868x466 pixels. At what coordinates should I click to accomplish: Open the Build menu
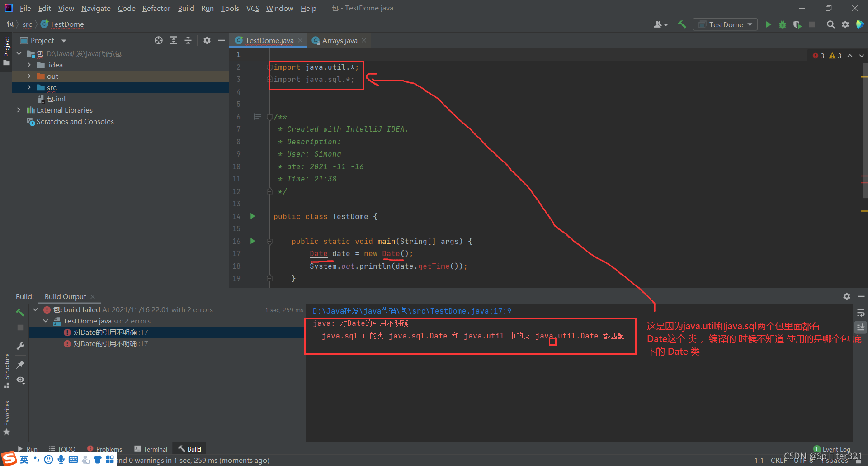pos(186,8)
